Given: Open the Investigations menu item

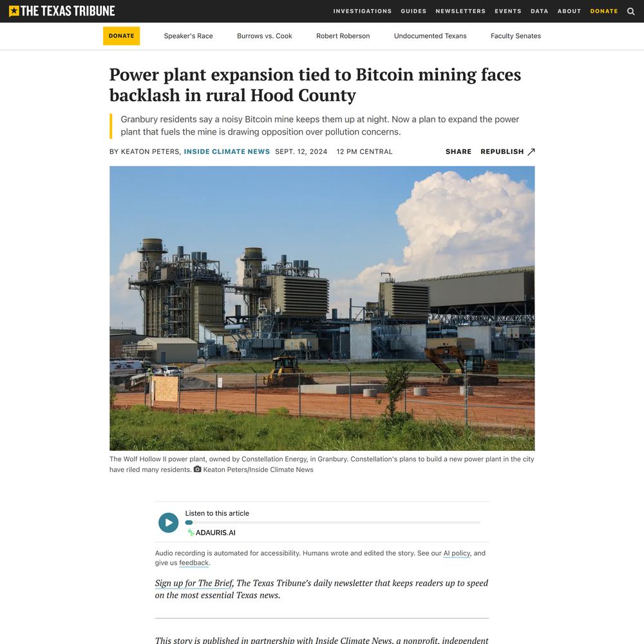Looking at the screenshot, I should [x=362, y=11].
